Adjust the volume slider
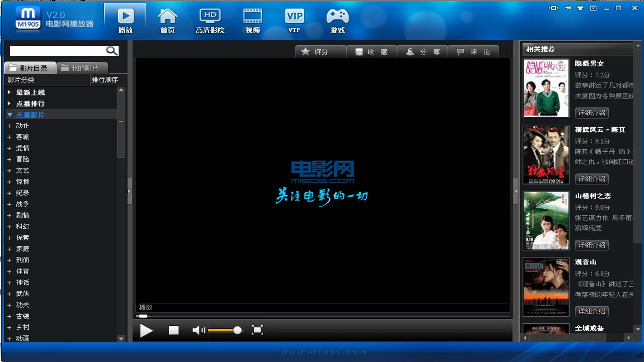This screenshot has height=362, width=644. pyautogui.click(x=225, y=330)
